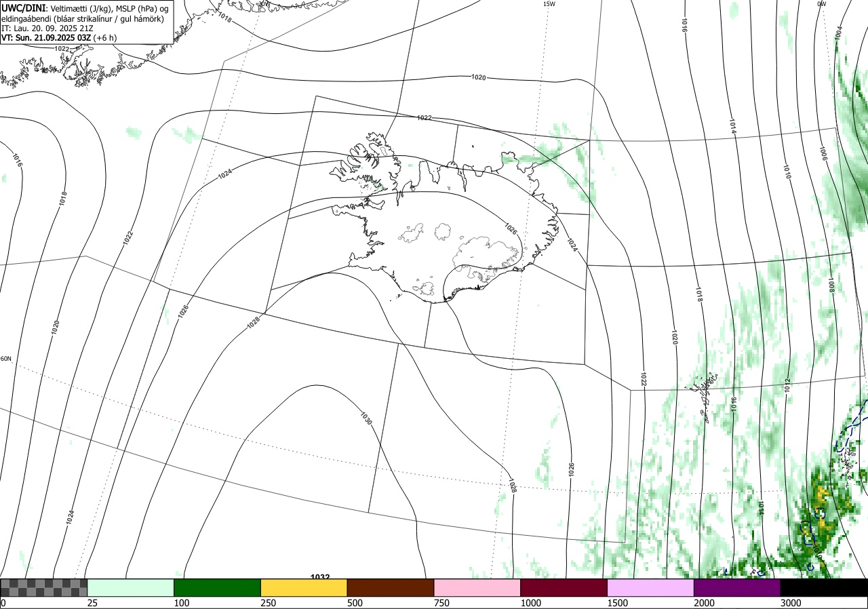Click the legend tick value 250
The image size is (868, 609).
269,603
